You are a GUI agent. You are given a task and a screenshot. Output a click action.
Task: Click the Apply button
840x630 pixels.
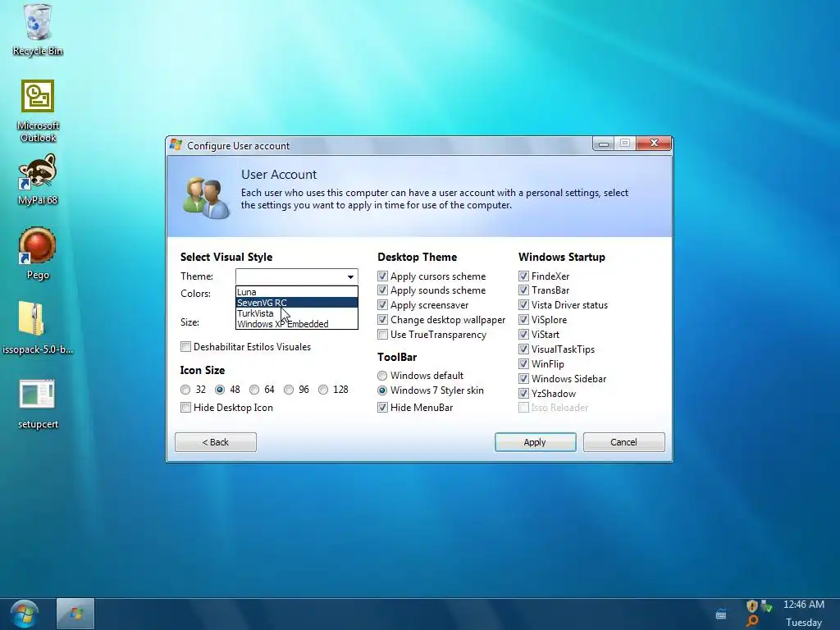coord(535,442)
